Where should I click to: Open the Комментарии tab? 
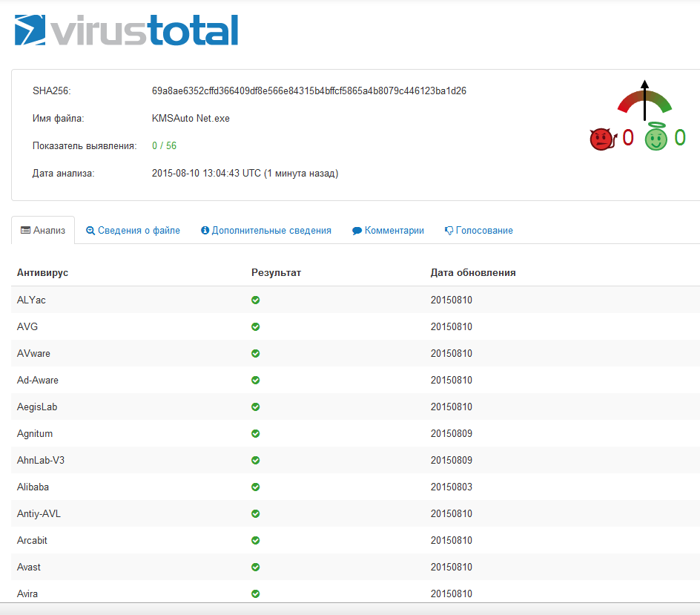click(x=389, y=231)
